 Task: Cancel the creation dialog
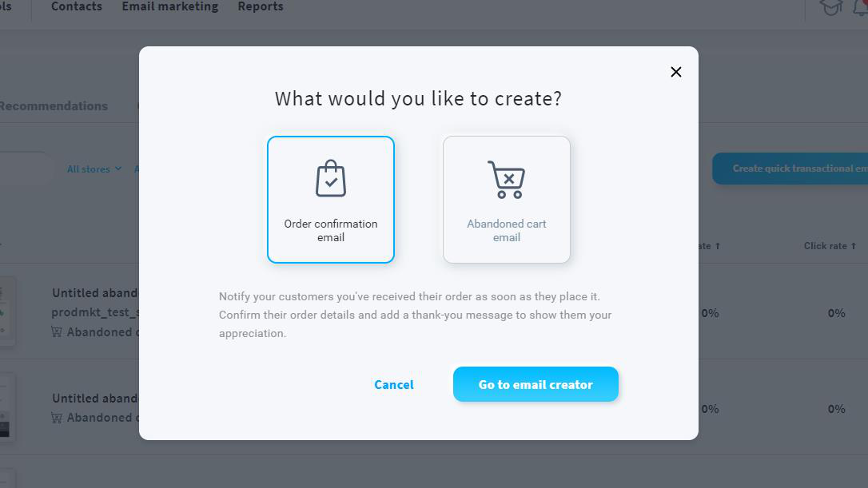point(393,384)
